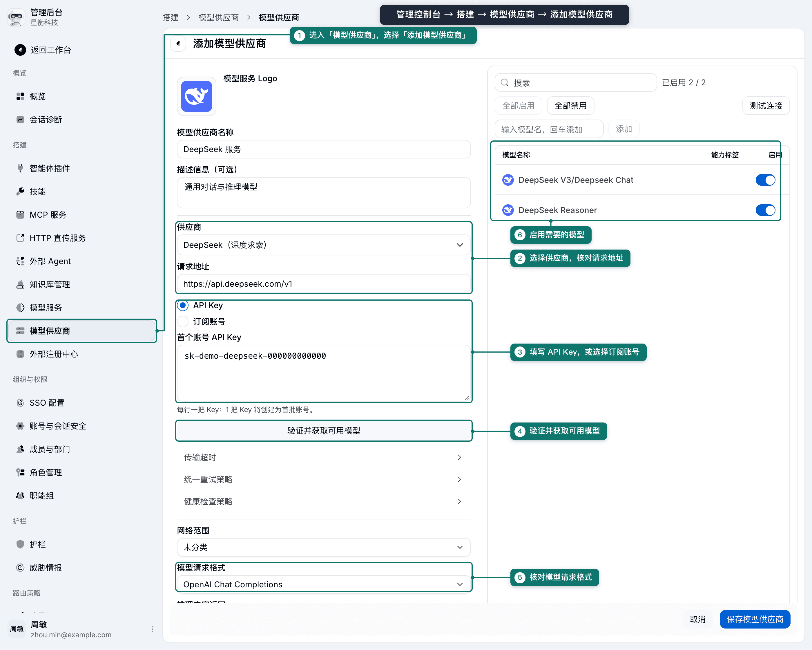The image size is (812, 650).
Task: Open the 网络范围 未分类 dropdown
Action: (x=324, y=547)
